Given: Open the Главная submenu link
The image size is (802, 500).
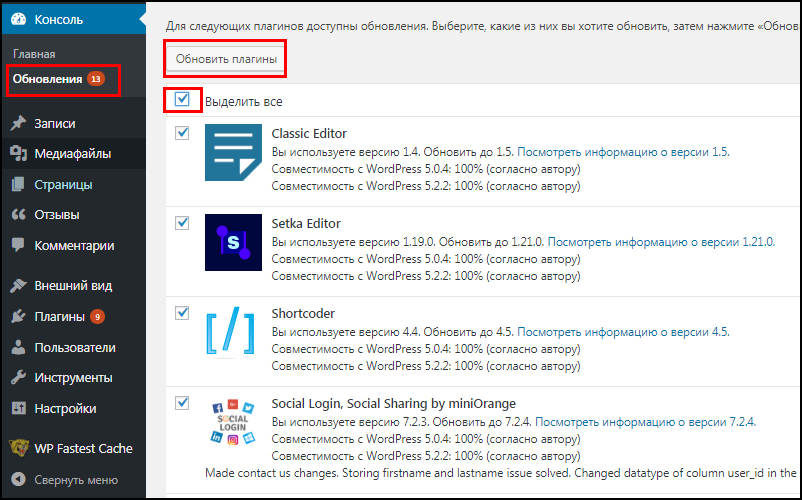Looking at the screenshot, I should 34,54.
